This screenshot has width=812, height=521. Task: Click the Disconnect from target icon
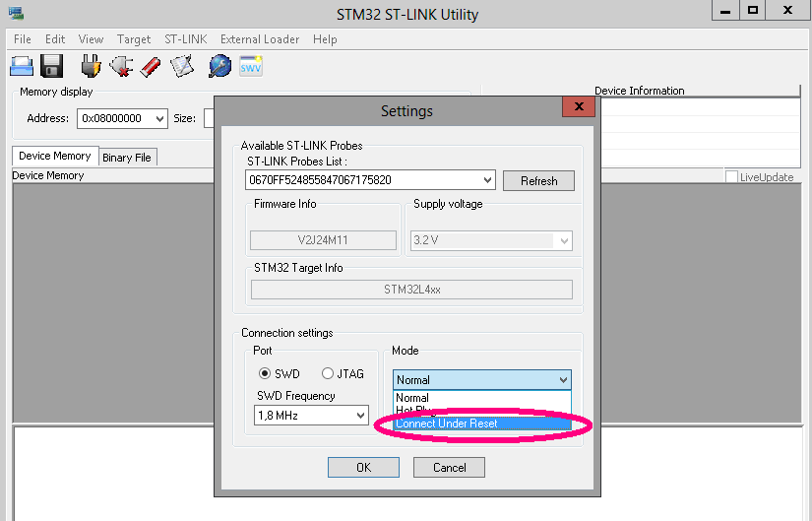tap(121, 66)
